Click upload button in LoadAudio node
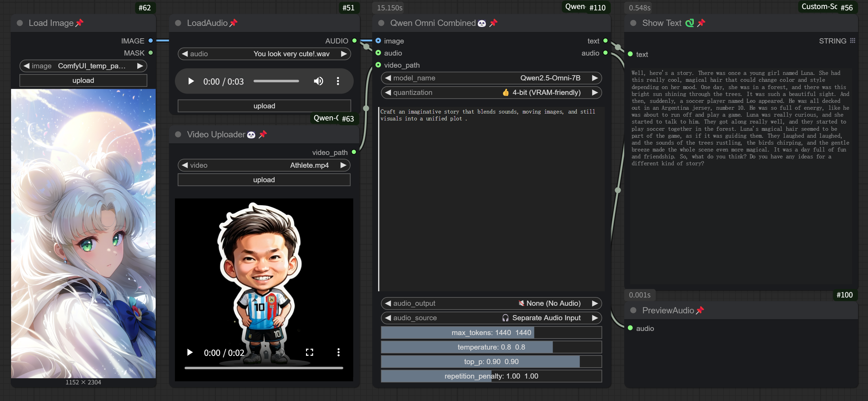868x401 pixels. coord(264,106)
